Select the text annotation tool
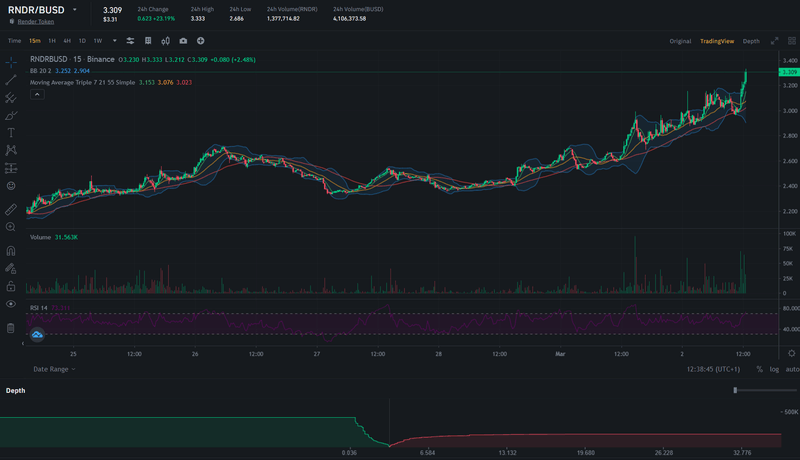Screen dimensions: 800x460 point(11,132)
